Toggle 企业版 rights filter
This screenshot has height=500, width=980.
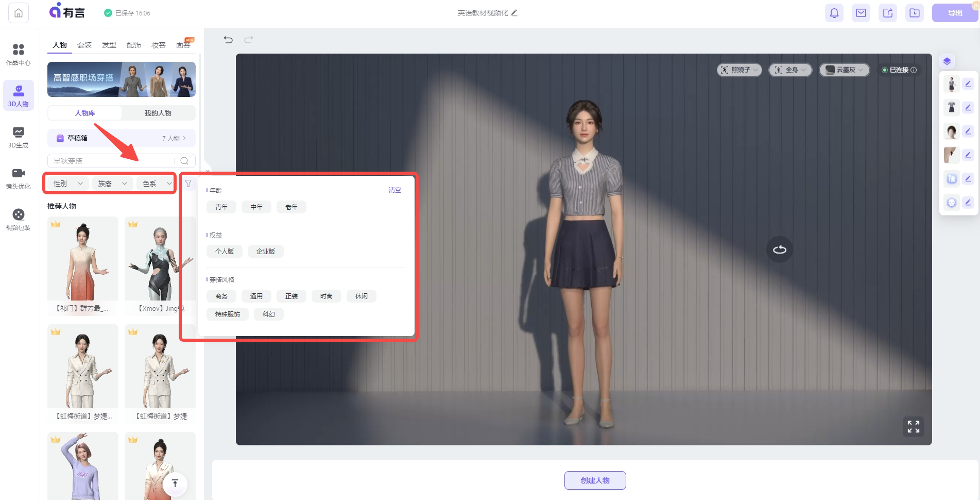click(x=266, y=252)
